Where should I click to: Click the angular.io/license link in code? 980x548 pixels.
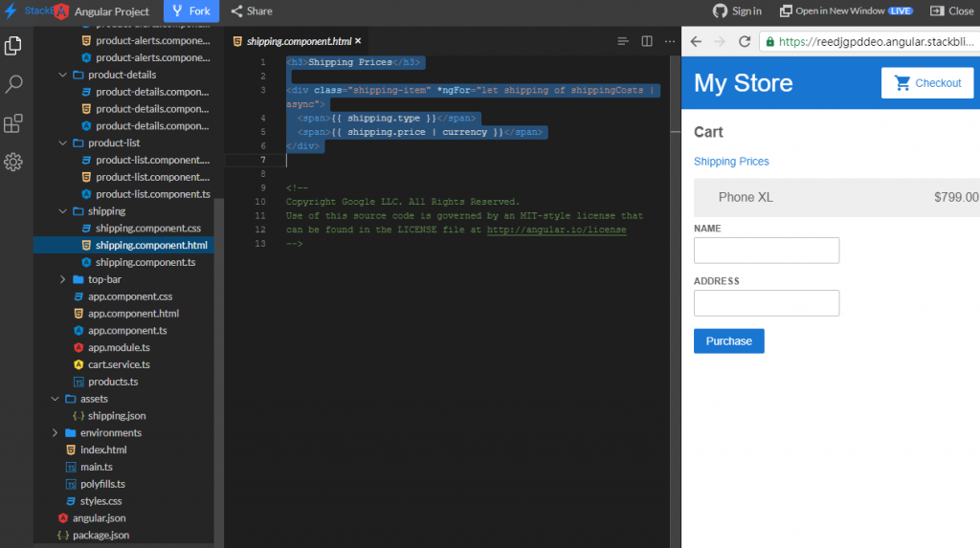[x=556, y=230]
